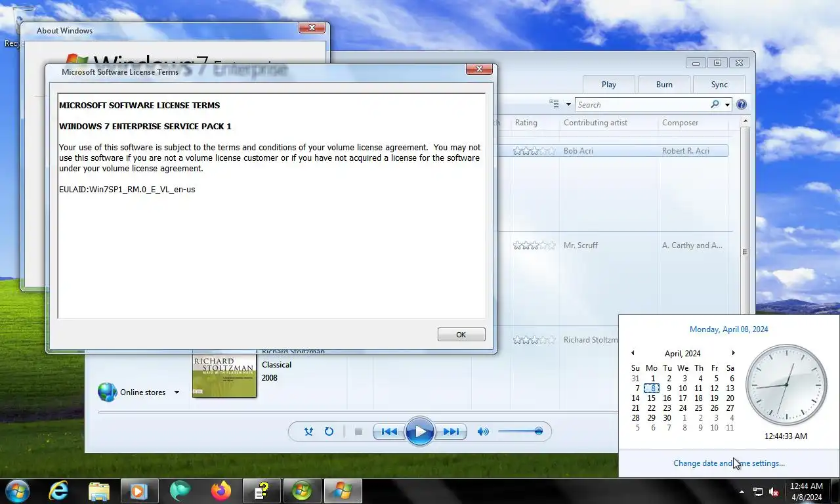Switch to Windows Media Player taskbar icon
The image size is (840, 504).
pos(139,491)
